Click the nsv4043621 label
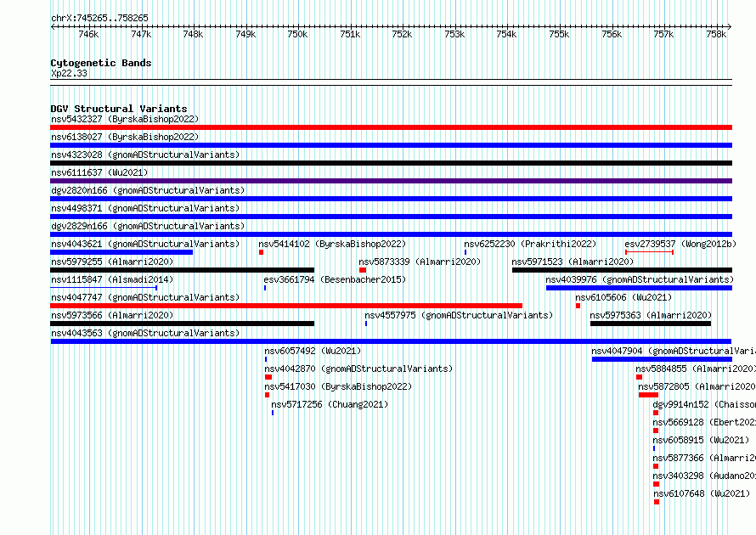This screenshot has width=756, height=535. tap(145, 244)
